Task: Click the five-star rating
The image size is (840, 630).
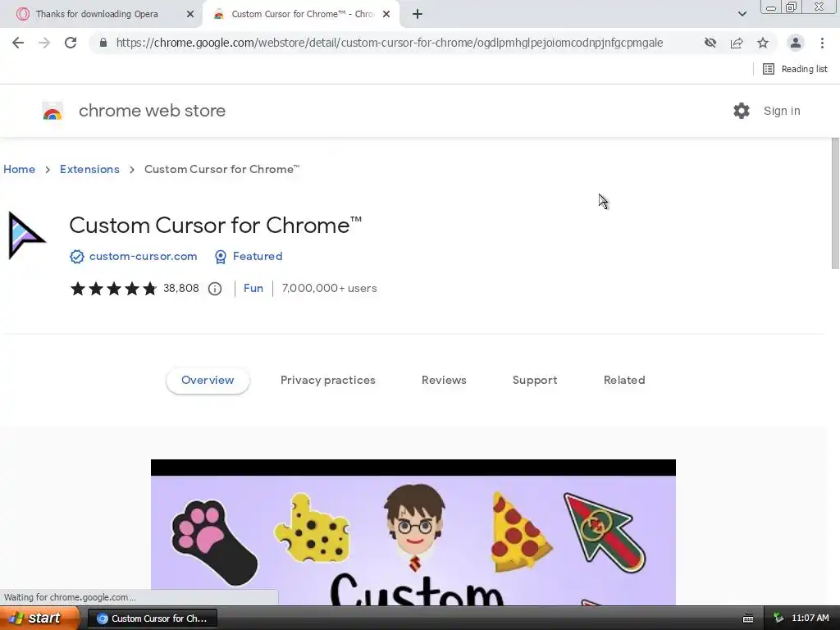Action: (113, 289)
